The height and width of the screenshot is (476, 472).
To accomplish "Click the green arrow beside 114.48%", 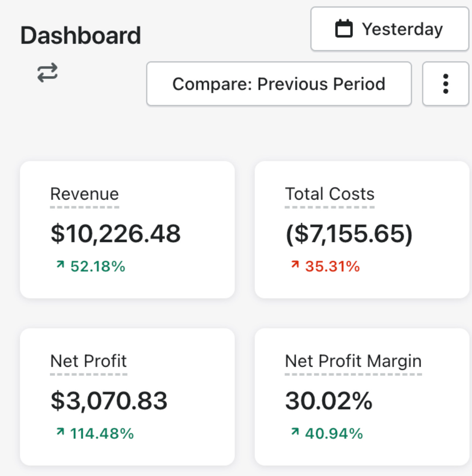I will [60, 432].
